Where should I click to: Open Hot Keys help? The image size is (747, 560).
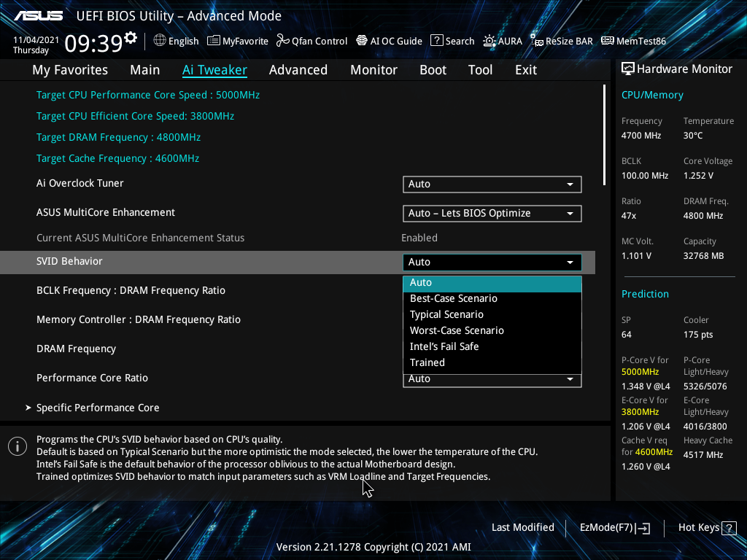(707, 528)
